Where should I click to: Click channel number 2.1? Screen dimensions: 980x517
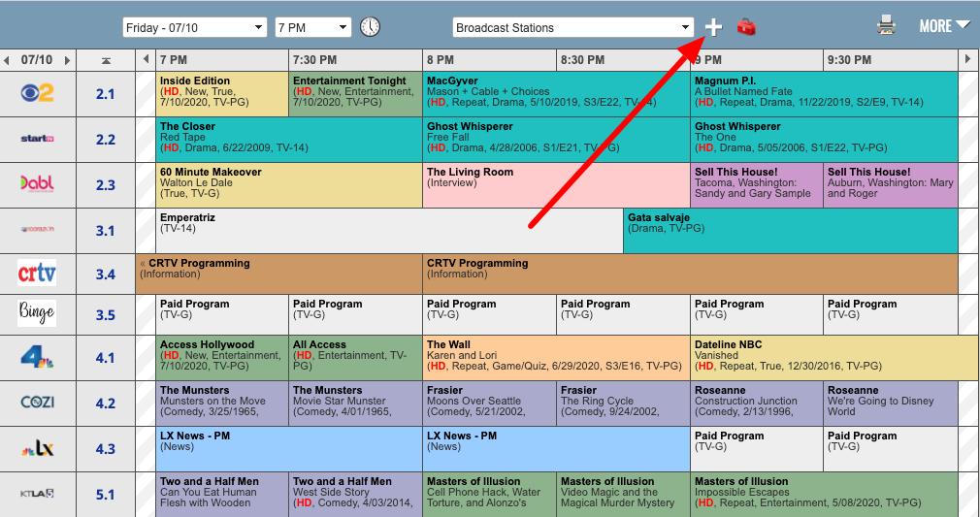click(x=106, y=94)
